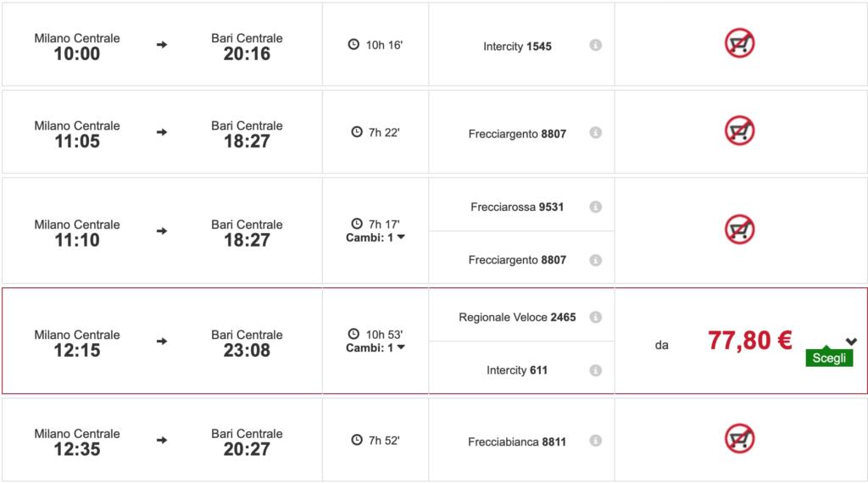
Task: Click unavailable cart icon for 10:00 train
Action: [x=739, y=43]
